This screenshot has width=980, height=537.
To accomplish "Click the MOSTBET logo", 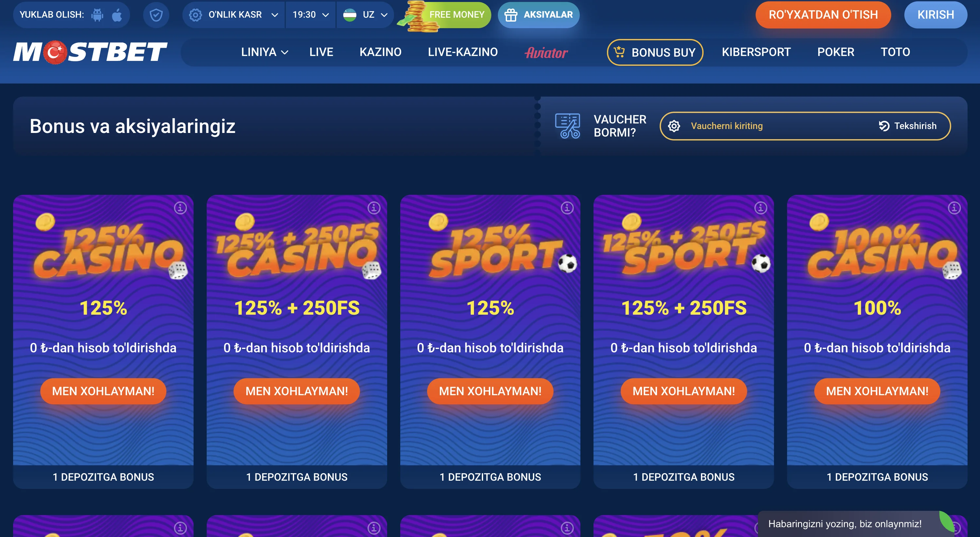I will 90,52.
